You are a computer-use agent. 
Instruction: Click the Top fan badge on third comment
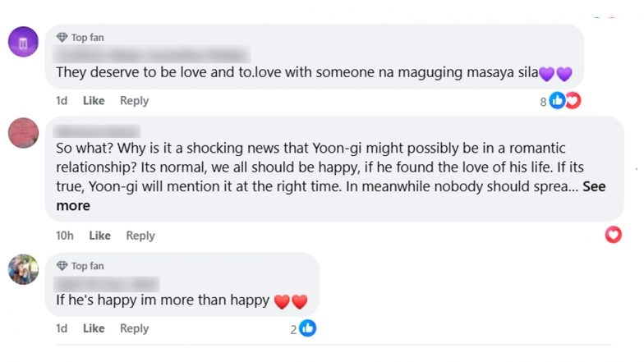[x=80, y=266]
